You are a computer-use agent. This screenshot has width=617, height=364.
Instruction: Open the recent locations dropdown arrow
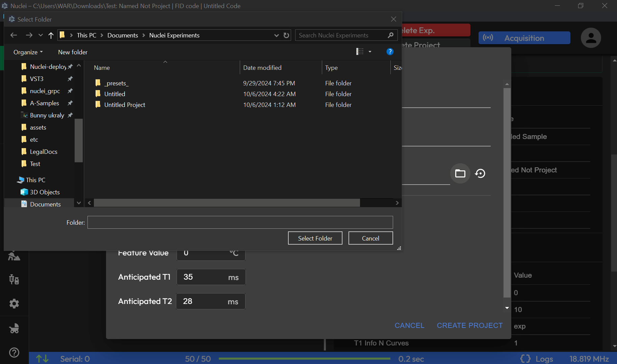coord(41,35)
